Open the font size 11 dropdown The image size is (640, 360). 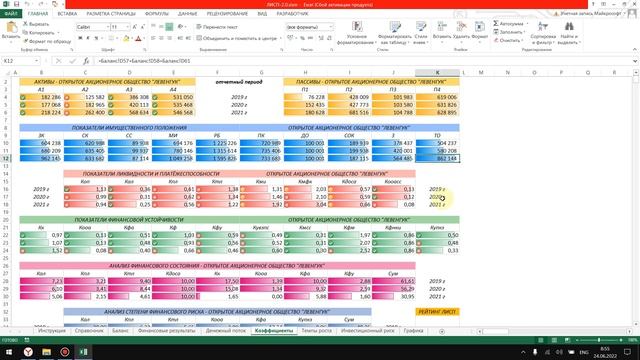[128, 27]
